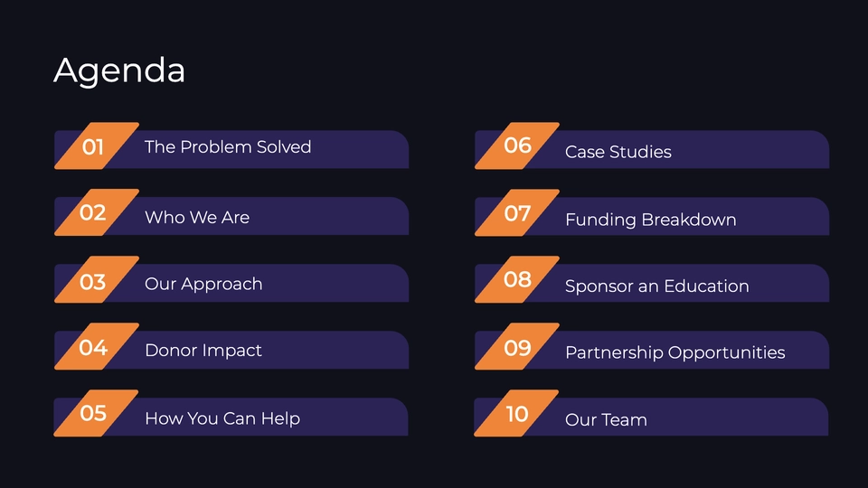Click the orange 01 number badge

(x=97, y=145)
